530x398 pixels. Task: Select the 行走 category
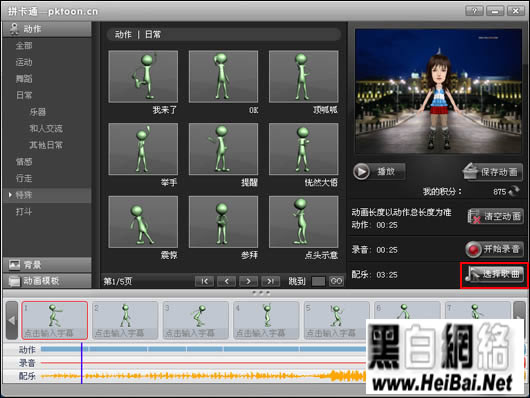coord(24,178)
